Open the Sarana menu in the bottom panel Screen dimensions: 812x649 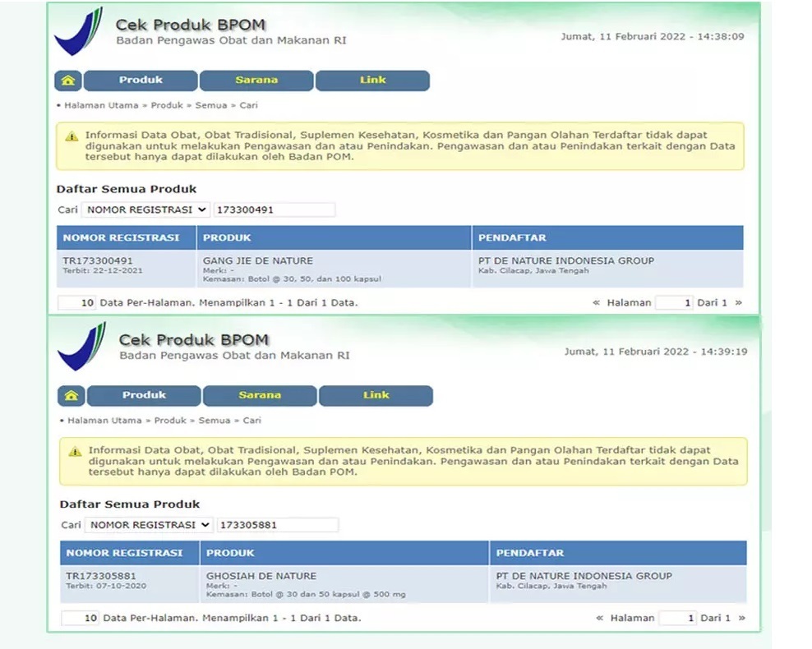point(260,396)
